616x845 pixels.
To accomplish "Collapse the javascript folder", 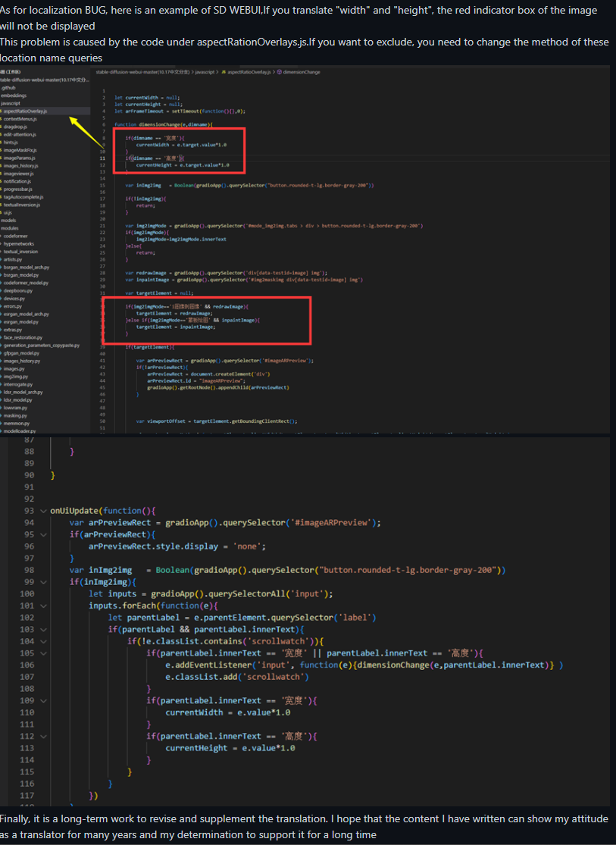I will point(11,104).
